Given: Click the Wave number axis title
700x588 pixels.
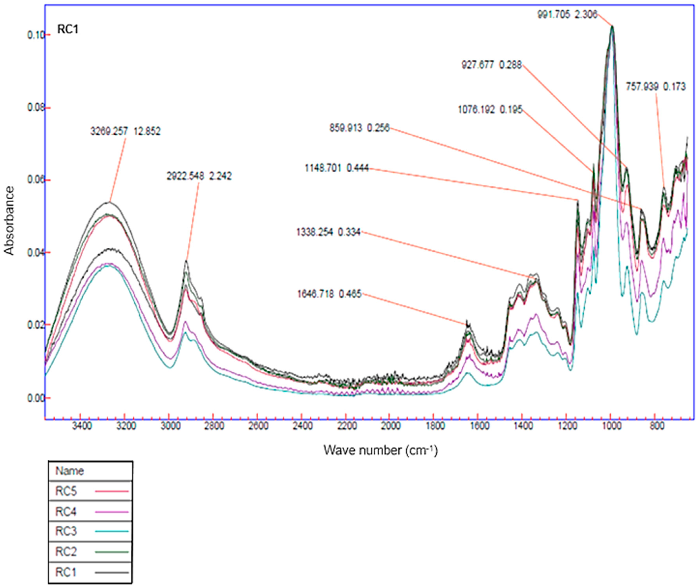Looking at the screenshot, I should pyautogui.click(x=380, y=450).
